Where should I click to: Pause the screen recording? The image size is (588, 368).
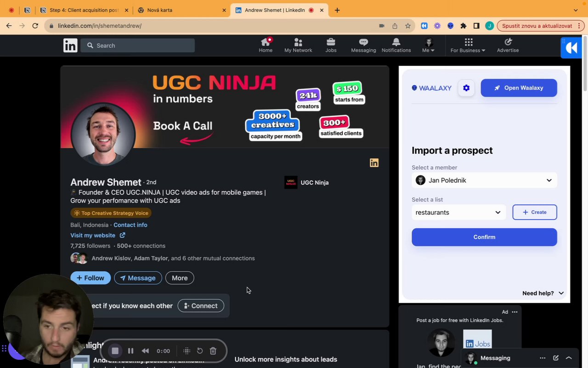(131, 351)
